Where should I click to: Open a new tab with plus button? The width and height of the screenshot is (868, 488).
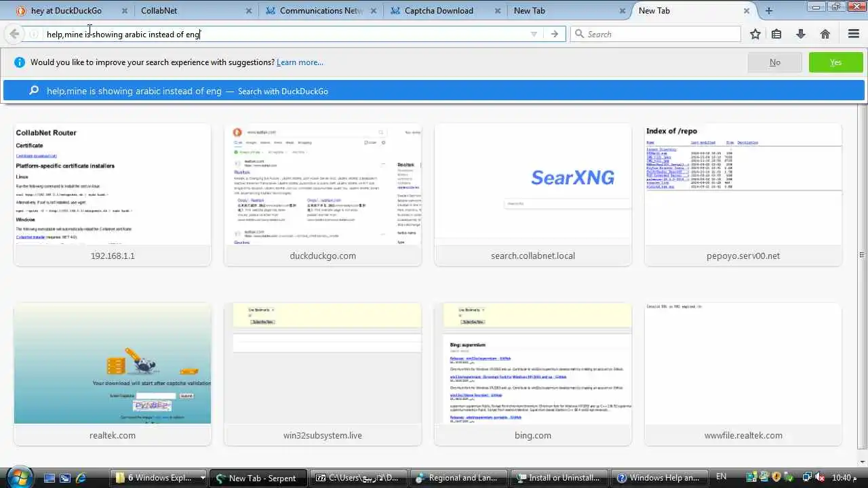tap(768, 10)
